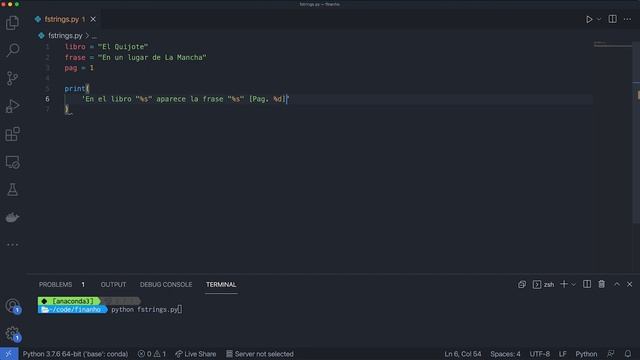Start Live Share session
This screenshot has height=360, width=640.
196,354
